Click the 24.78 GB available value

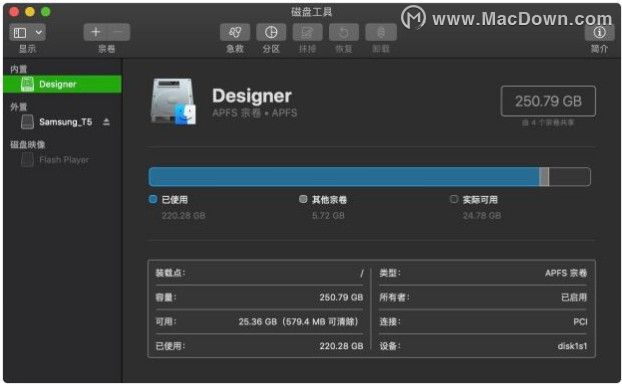click(482, 216)
